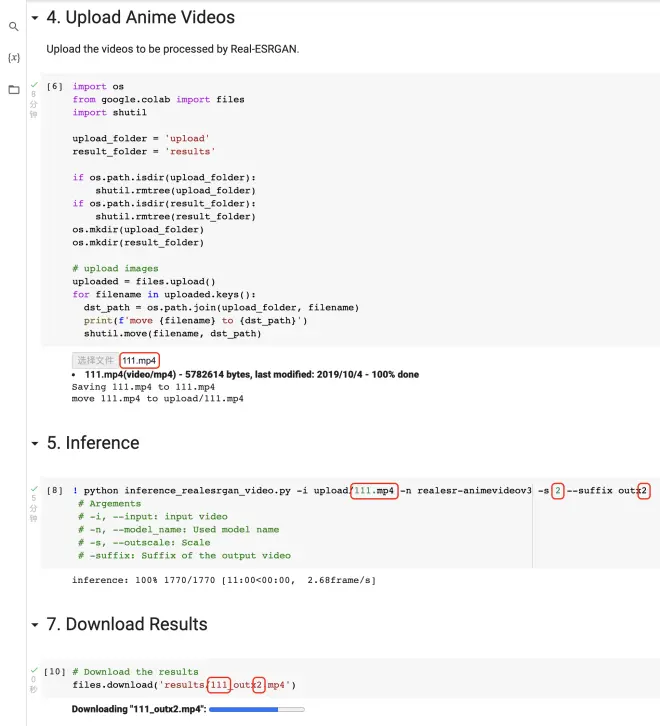
Task: Click 'Saving 111.mp4 to 111.mp4' output line
Action: [x=143, y=387]
